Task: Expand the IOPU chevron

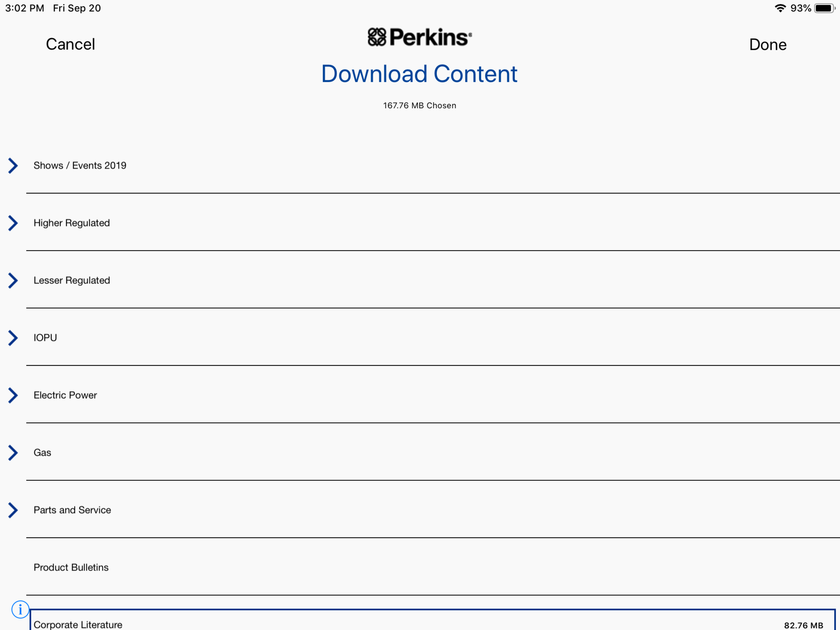Action: 13,338
